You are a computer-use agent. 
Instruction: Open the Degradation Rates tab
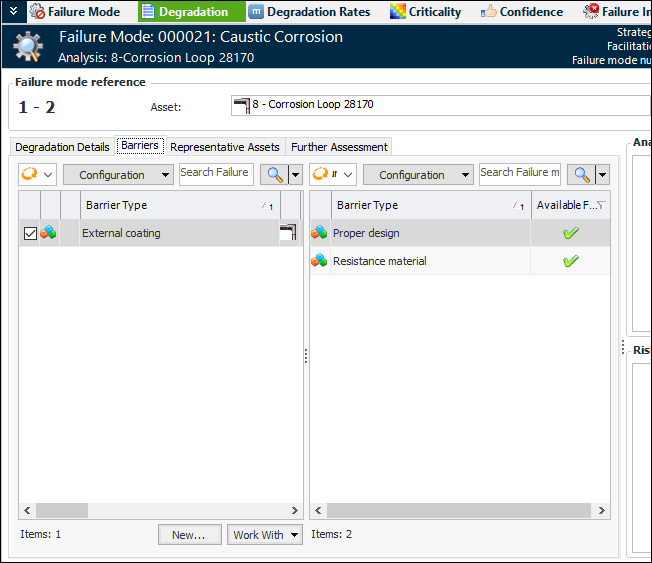point(309,12)
